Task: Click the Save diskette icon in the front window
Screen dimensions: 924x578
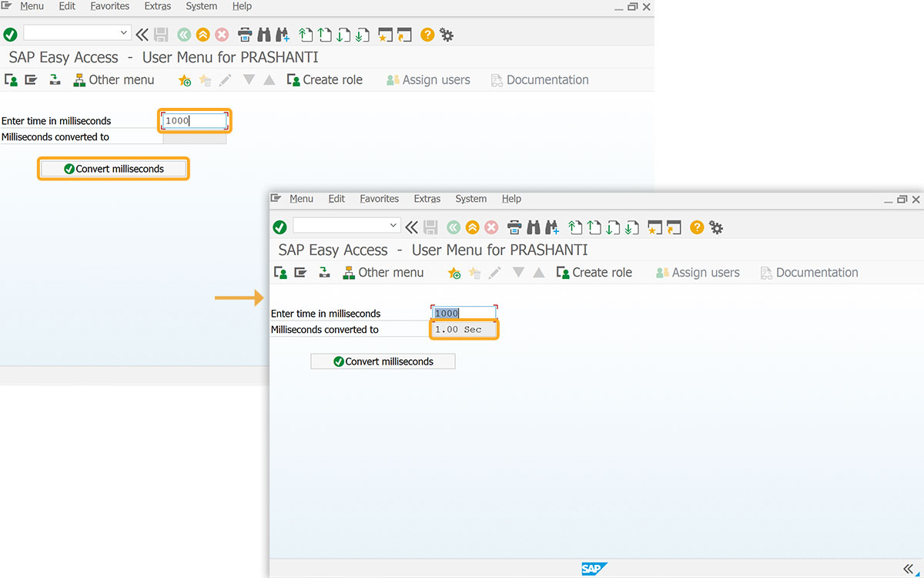Action: [x=431, y=227]
